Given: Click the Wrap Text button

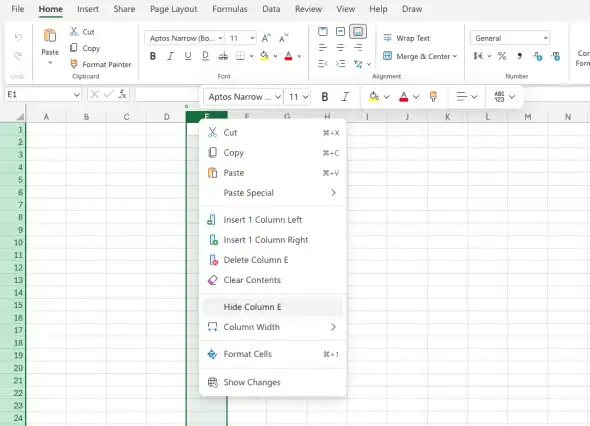Looking at the screenshot, I should (x=406, y=38).
